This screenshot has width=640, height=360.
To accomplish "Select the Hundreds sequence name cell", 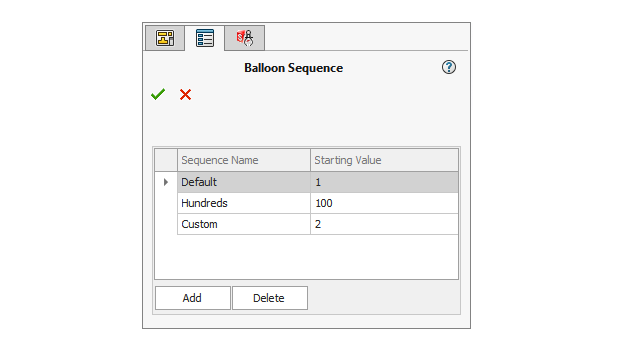I will point(244,203).
